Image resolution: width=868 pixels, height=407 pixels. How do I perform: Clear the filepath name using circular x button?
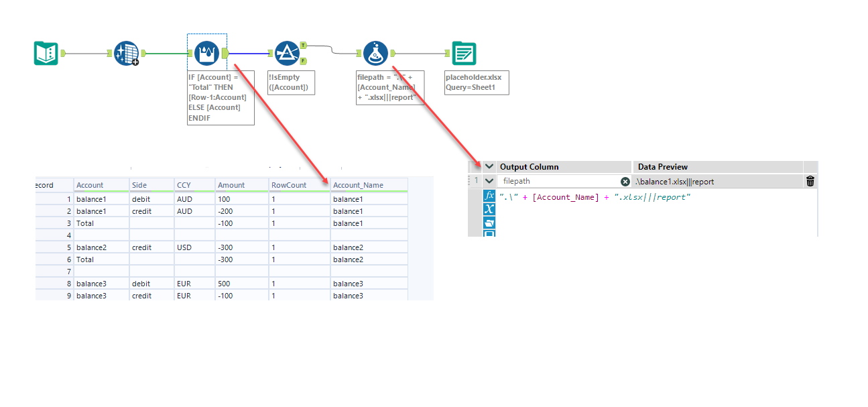625,180
